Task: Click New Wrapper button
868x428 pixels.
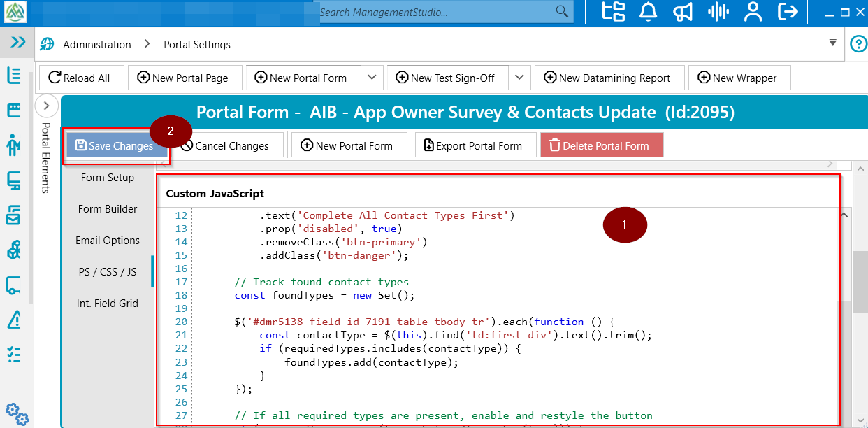Action: [739, 78]
